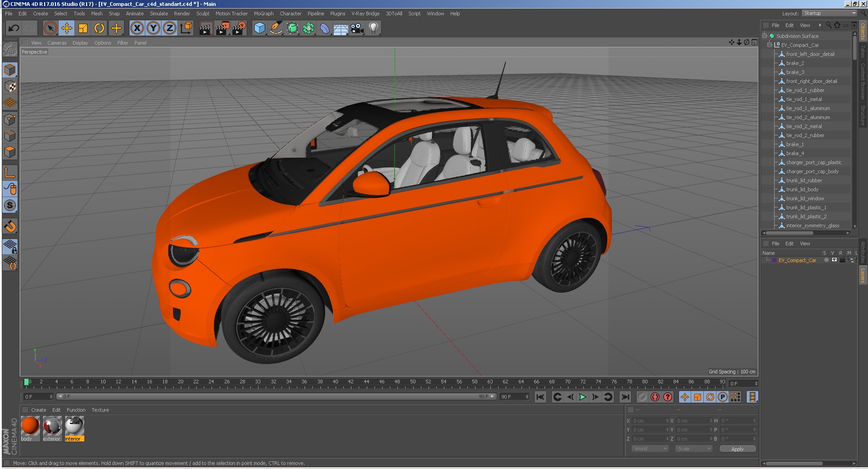Add a Floor environment object
This screenshot has width=868, height=469.
coord(341,28)
